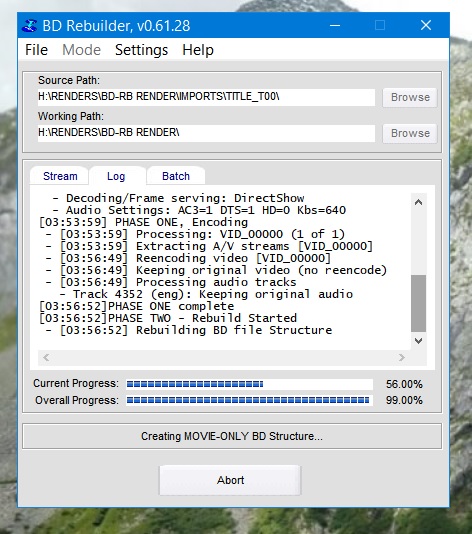Click the log's scroll left arrow
This screenshot has width=472, height=534.
(46, 358)
